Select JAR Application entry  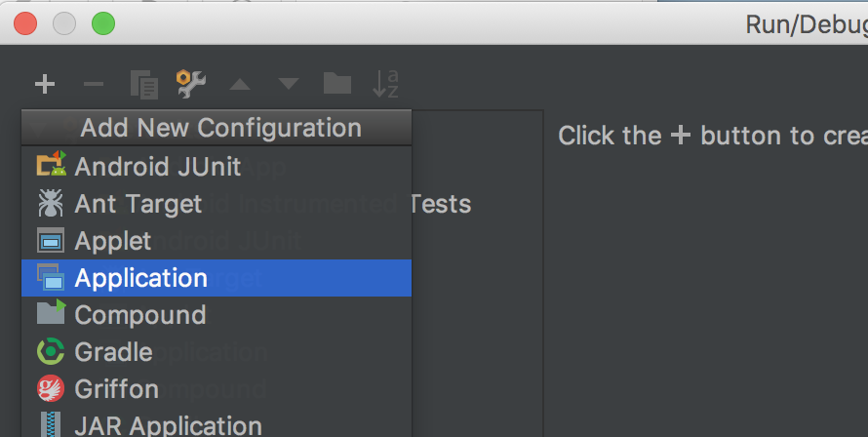coord(168,425)
